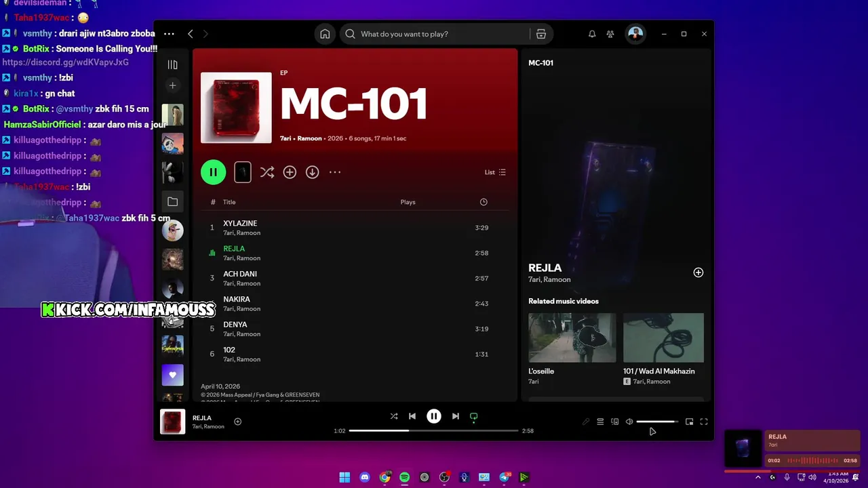
Task: Open L'oseille music video thumbnail
Action: click(x=572, y=338)
